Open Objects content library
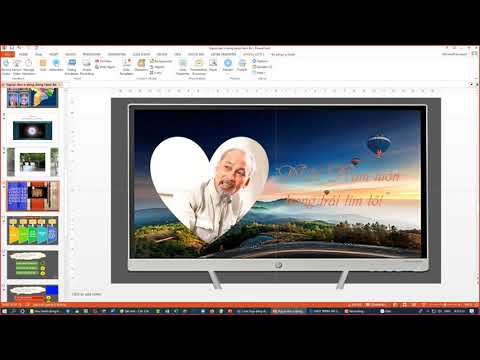The image size is (480, 360). 157,67
